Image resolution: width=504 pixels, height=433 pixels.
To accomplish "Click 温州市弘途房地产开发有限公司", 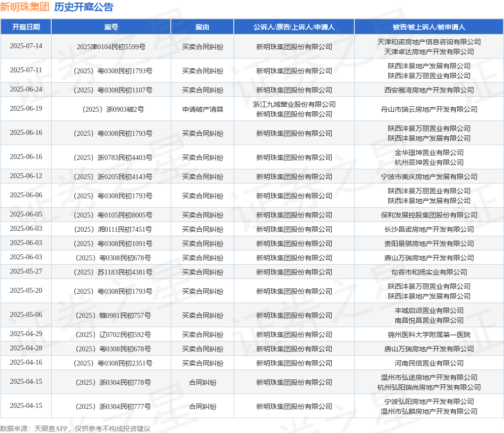I will 429,377.
